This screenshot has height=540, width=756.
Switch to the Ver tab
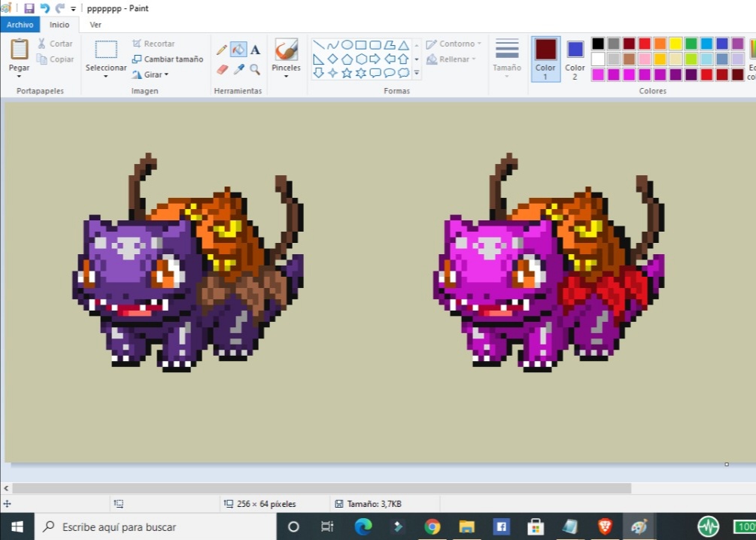pos(96,25)
